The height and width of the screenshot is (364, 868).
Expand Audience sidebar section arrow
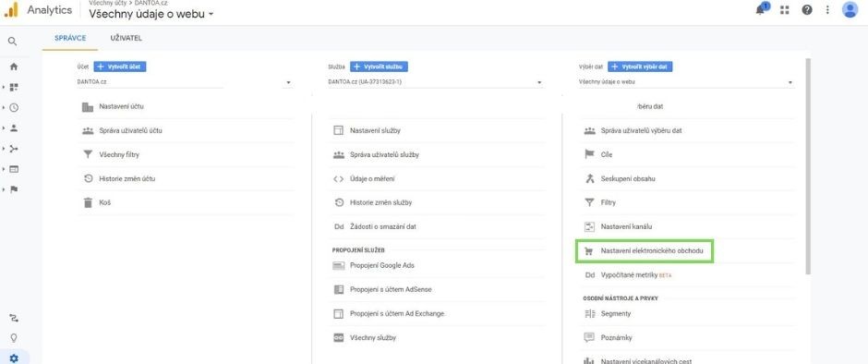click(x=4, y=128)
